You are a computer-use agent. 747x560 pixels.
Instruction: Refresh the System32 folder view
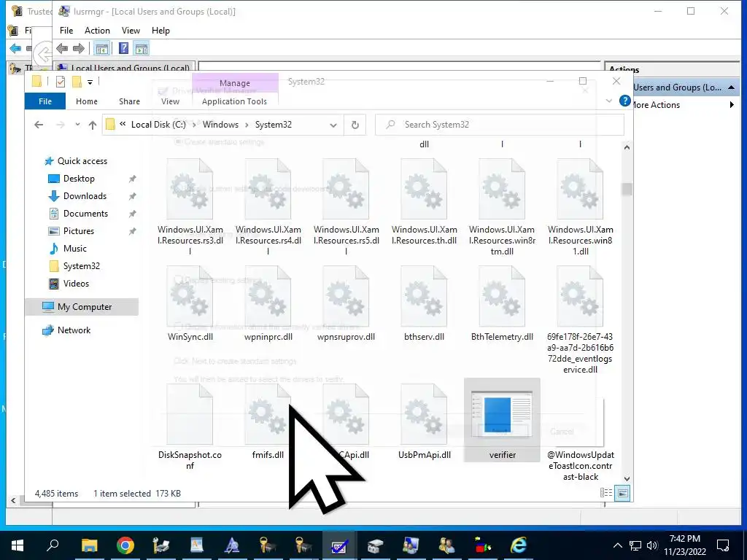355,125
